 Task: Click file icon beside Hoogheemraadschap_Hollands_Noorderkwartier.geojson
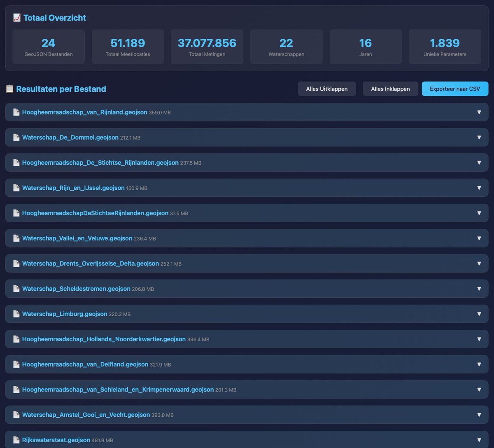tap(16, 339)
